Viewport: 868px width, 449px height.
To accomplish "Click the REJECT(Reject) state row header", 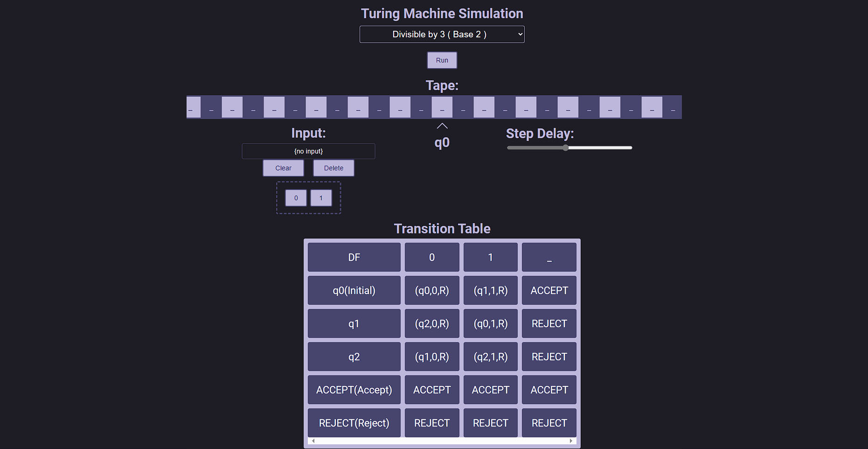I will pos(354,423).
